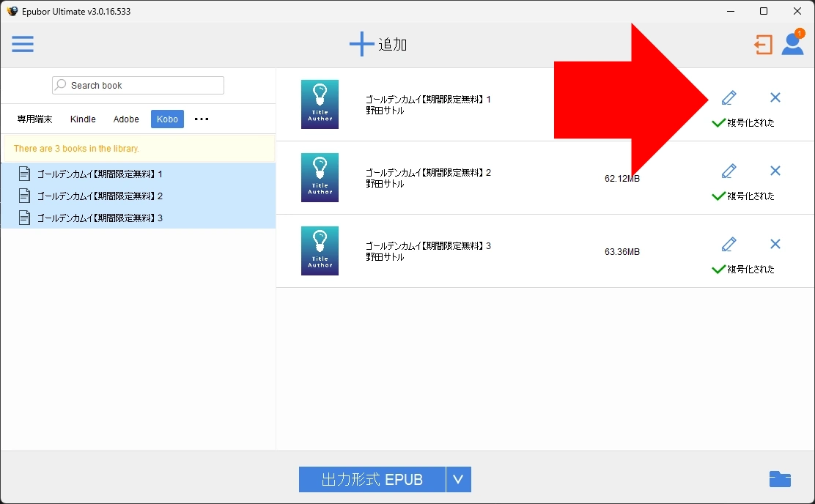Select ゴールデンカムイ 3 in library list
This screenshot has width=815, height=504.
(x=100, y=218)
